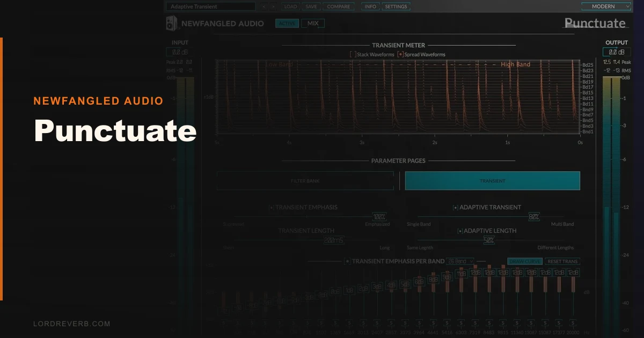Image resolution: width=644 pixels, height=338 pixels.
Task: Toggle the ACTIVE bypass switch
Action: click(287, 24)
